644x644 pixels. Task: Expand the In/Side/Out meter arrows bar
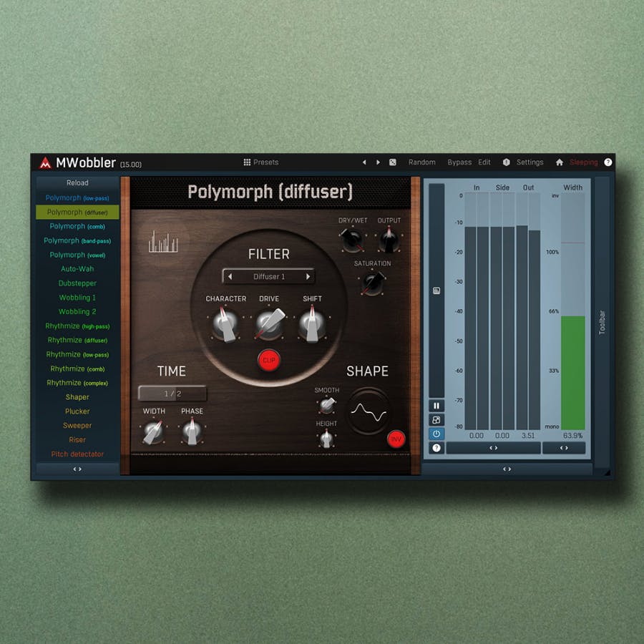493,448
